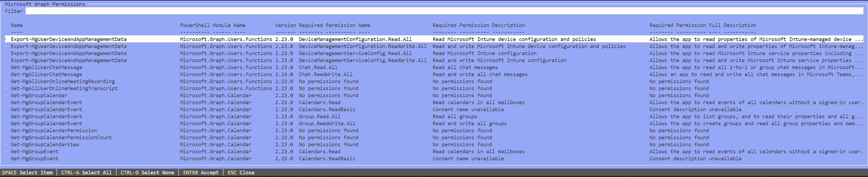Click Calendars.ReadBasic in the Get-MgGroupEvent row
Screen dimensions: 868x177
click(327, 159)
